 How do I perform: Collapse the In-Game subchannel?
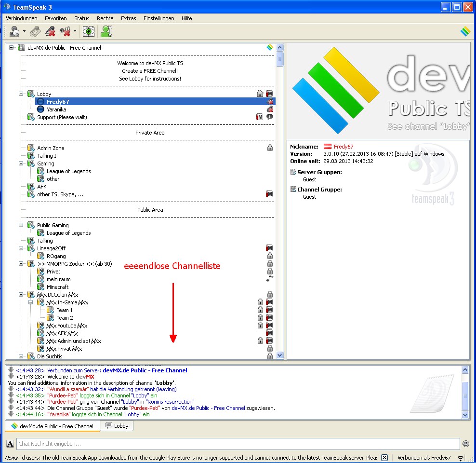click(31, 302)
